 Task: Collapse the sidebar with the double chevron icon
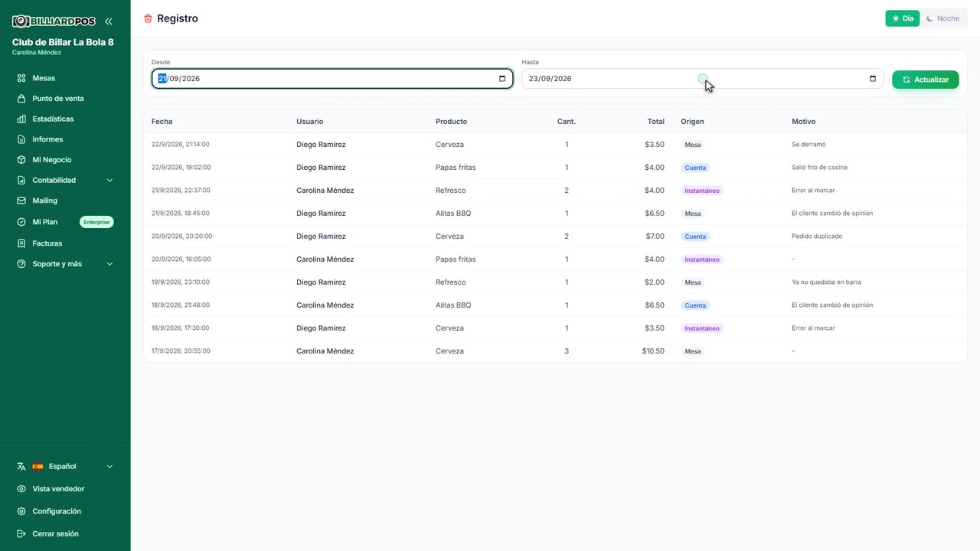109,21
